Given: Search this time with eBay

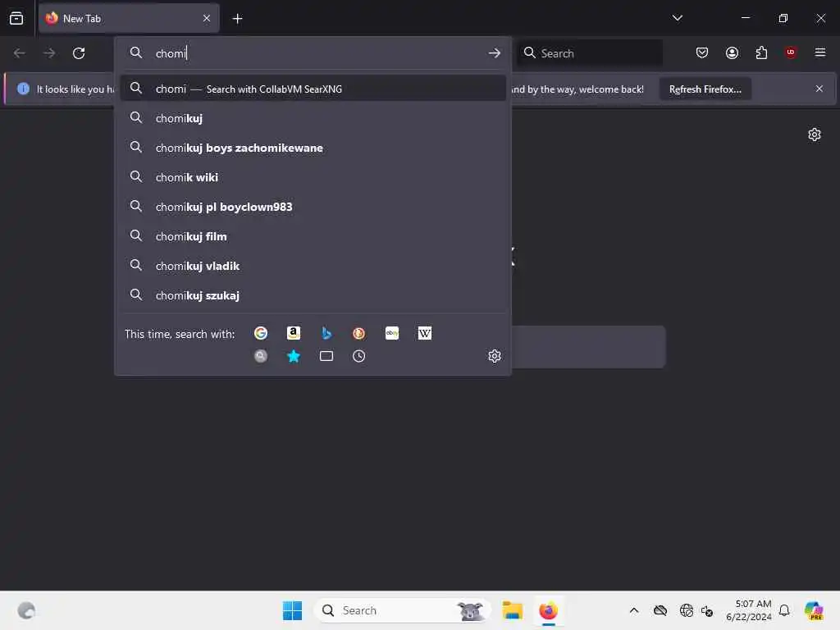Looking at the screenshot, I should (x=391, y=333).
